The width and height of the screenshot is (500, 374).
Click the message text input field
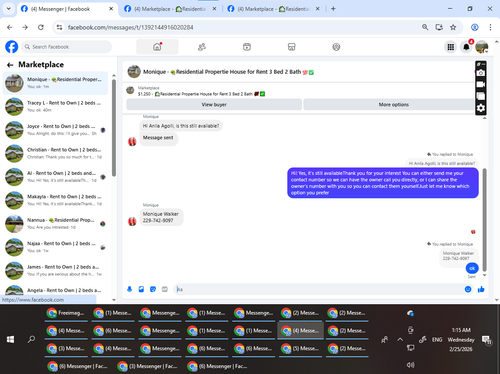coord(318,289)
